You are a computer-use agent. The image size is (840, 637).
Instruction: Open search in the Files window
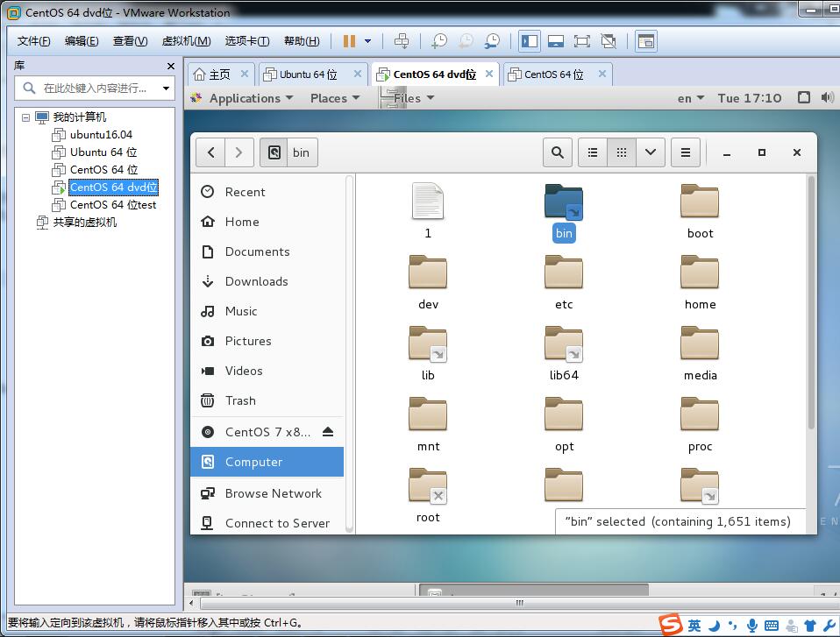(557, 152)
